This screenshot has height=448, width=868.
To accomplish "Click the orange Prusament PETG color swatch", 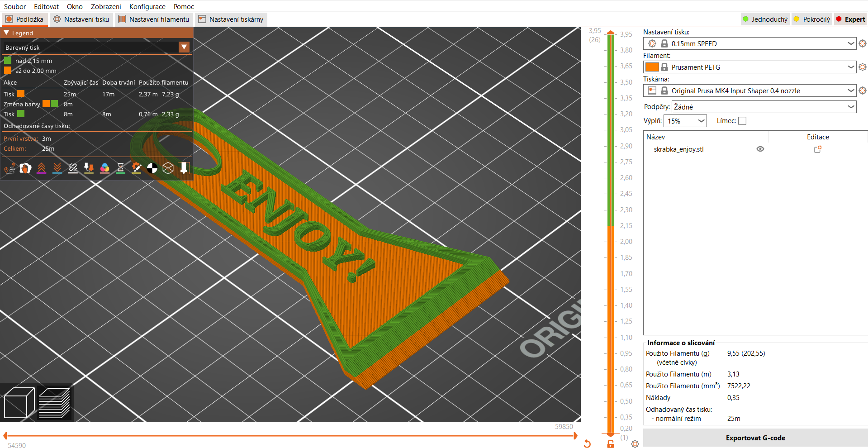I will pos(652,67).
